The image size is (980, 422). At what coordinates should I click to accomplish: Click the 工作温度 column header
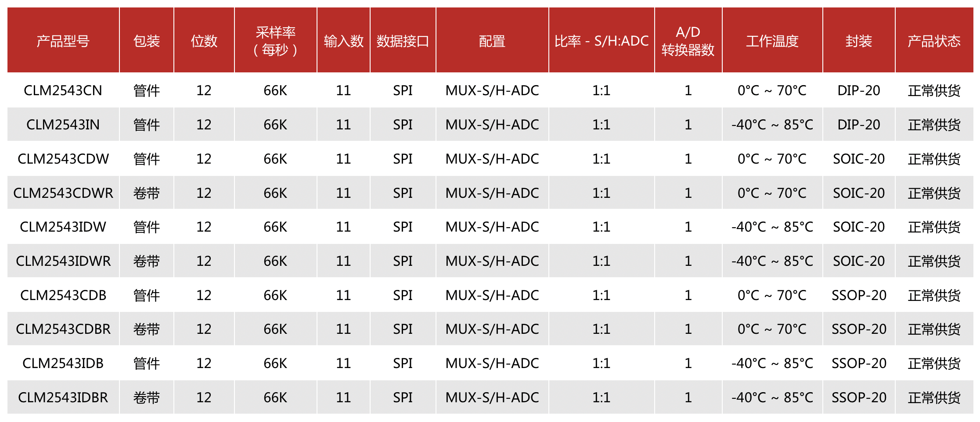[x=772, y=41]
